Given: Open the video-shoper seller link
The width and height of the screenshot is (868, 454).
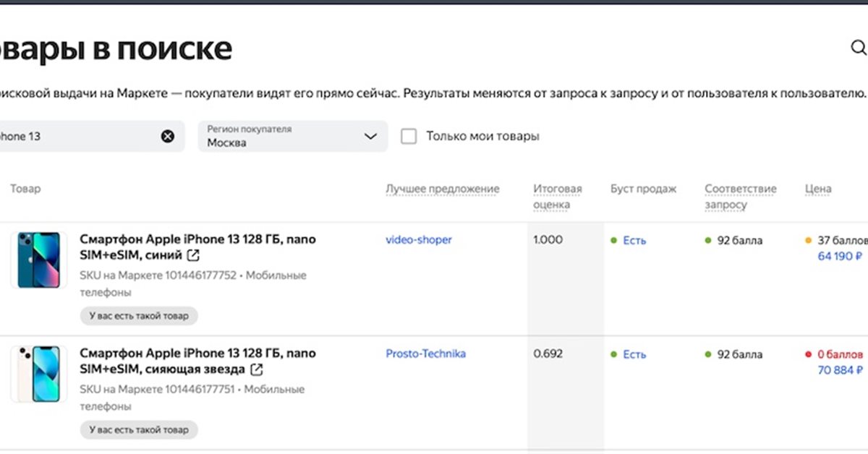Looking at the screenshot, I should click(x=418, y=239).
